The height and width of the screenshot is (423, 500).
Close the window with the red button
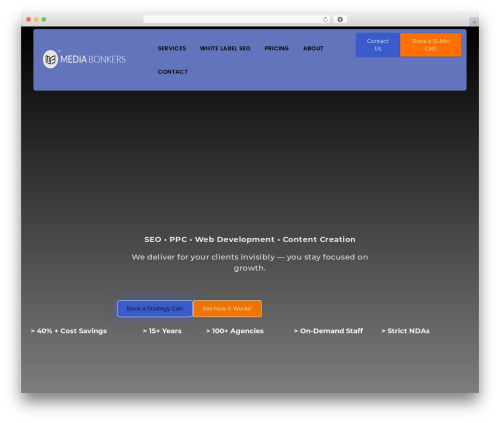(x=29, y=19)
